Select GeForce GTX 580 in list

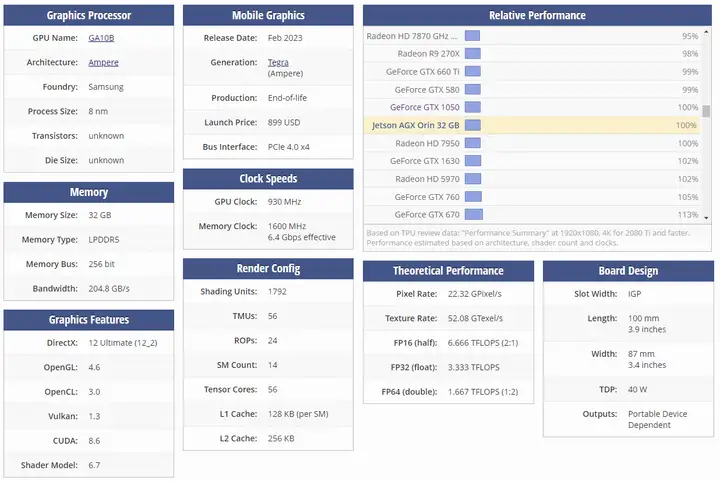[427, 90]
